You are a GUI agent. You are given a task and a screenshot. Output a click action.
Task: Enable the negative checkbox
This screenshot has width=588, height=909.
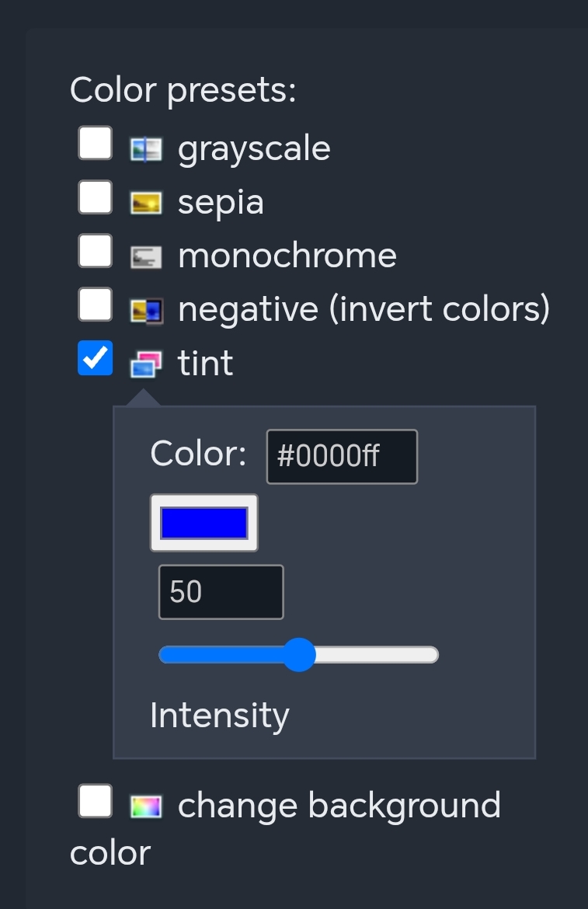96,305
